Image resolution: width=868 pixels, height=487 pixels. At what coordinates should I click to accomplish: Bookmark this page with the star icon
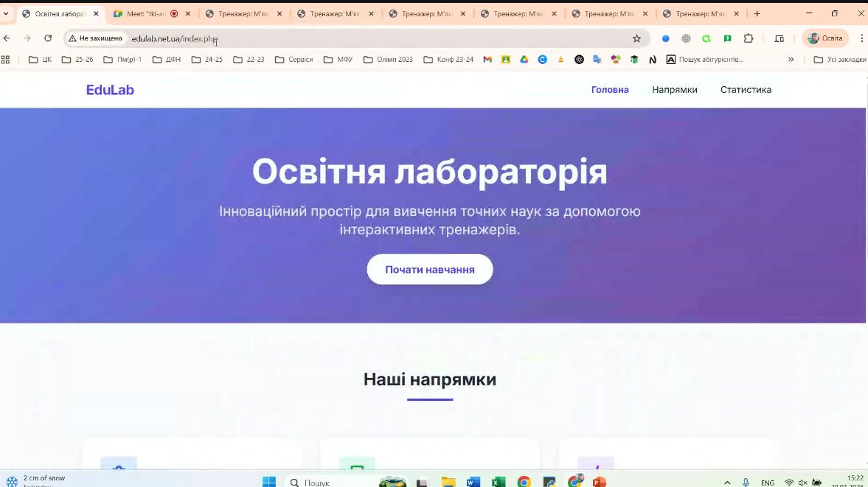point(636,38)
